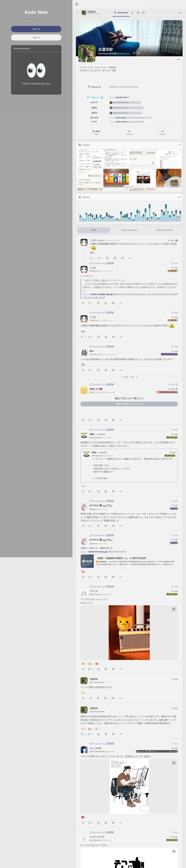Screen dimensions: 186x868
Task: Open the ふとしSLIM artist illustration
Action: pos(129,786)
